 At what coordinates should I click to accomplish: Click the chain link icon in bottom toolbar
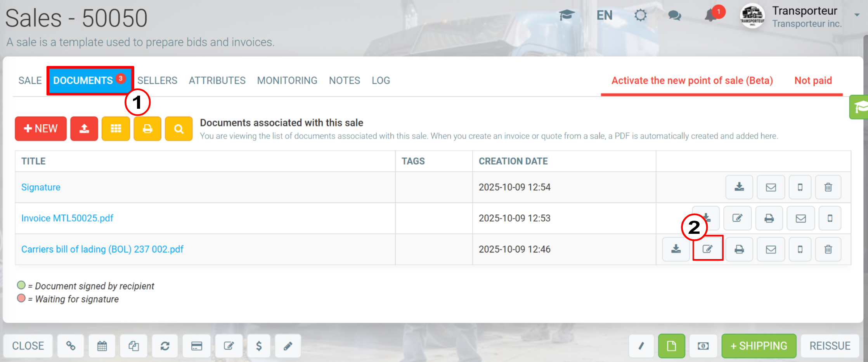(x=71, y=346)
